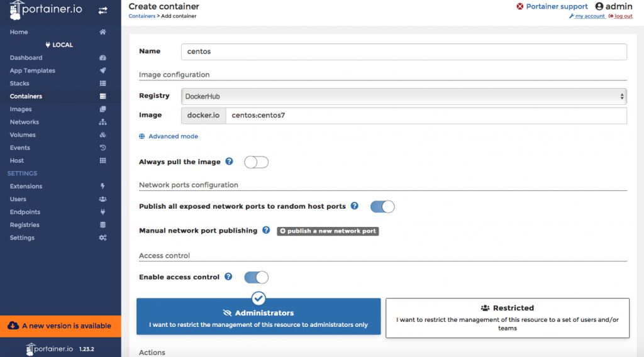This screenshot has height=357, width=644.
Task: Click the Networks sitemap icon
Action: [x=103, y=122]
